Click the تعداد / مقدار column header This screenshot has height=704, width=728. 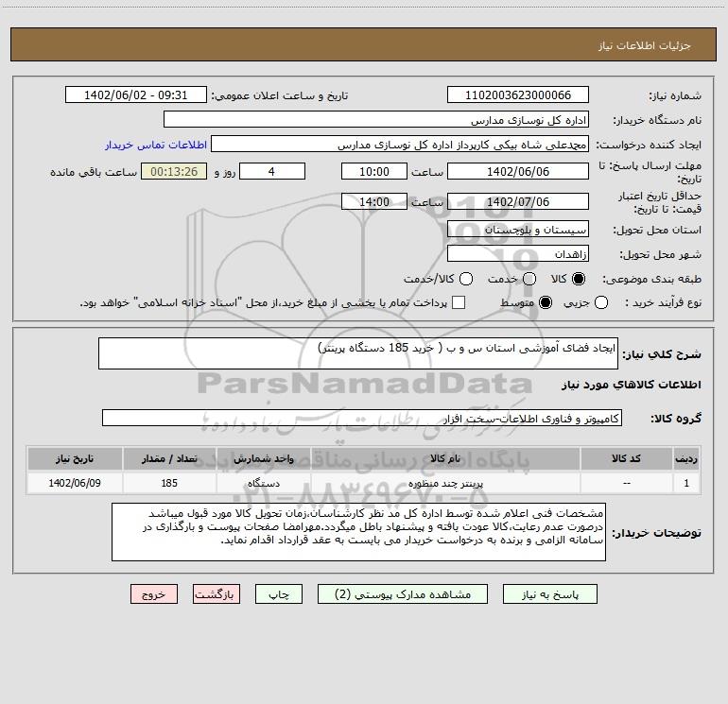(x=169, y=458)
